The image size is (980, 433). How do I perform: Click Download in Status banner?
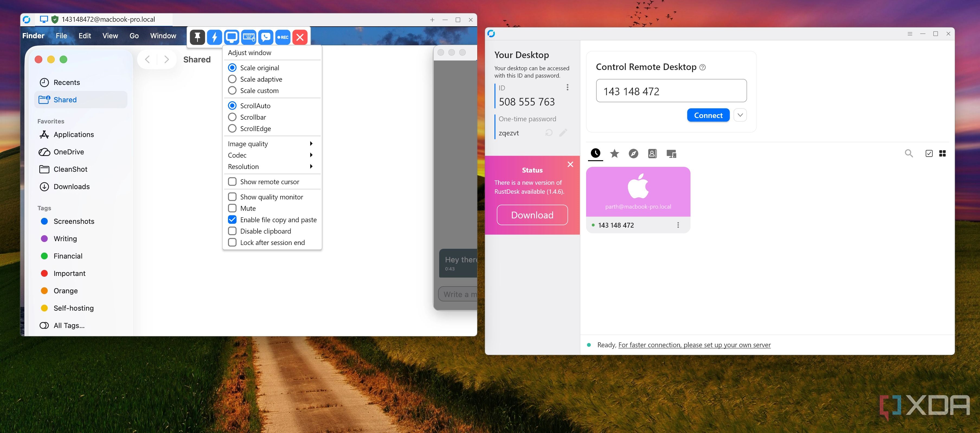point(532,215)
